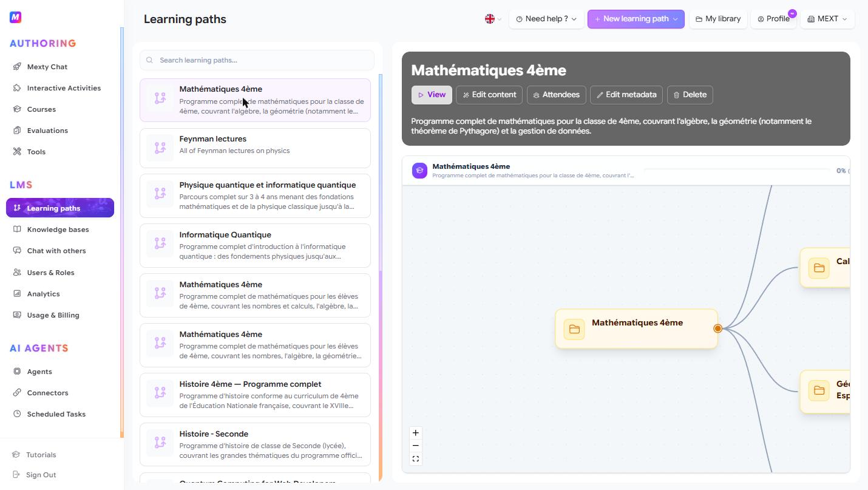868x490 pixels.
Task: Click the Scheduled Tasks clock icon
Action: [x=17, y=414]
